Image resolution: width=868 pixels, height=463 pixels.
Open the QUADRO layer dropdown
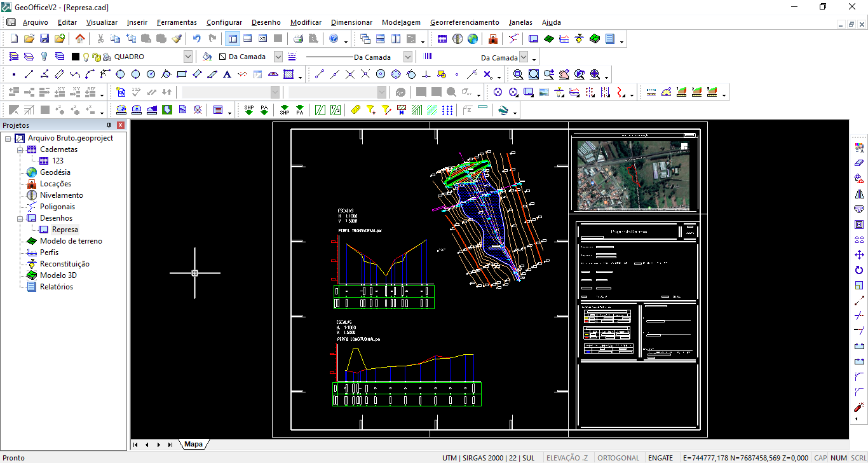[188, 57]
